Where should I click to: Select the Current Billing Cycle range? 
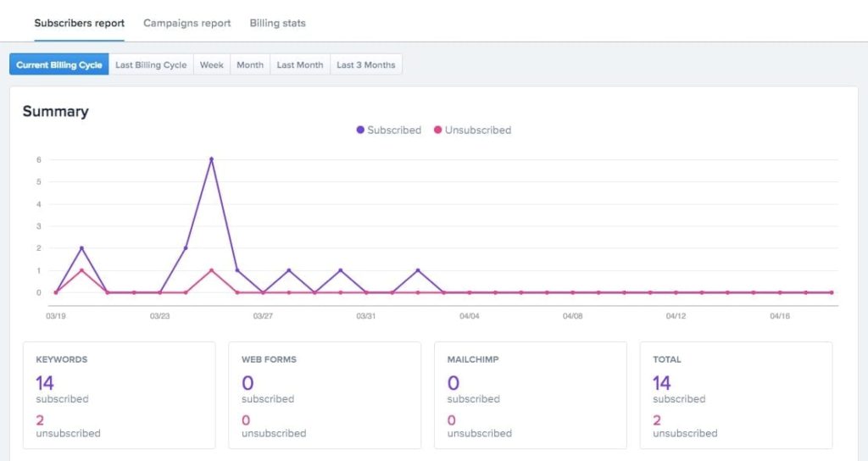coord(59,65)
